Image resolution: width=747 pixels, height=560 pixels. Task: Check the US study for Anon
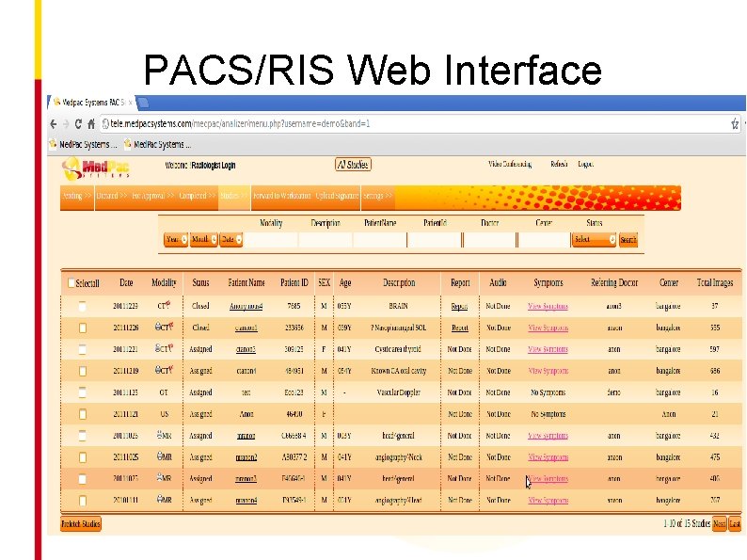pyautogui.click(x=83, y=414)
